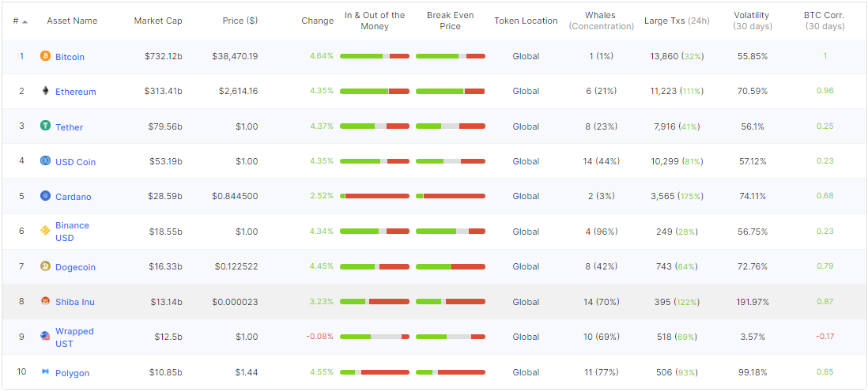
Task: Click Tether large txs 7,916
Action: tap(664, 126)
